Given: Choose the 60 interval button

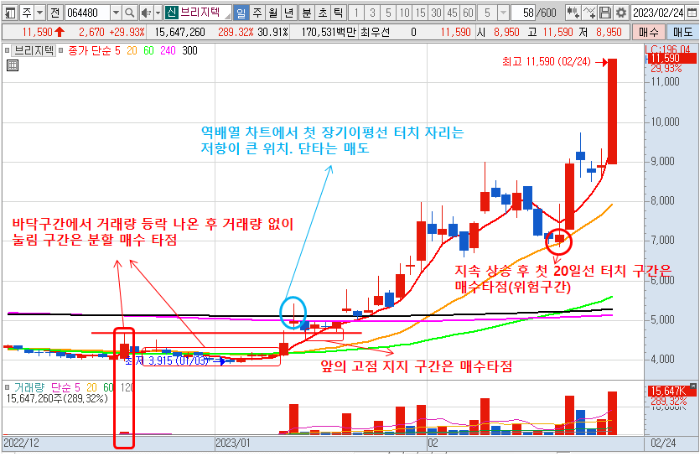Looking at the screenshot, I should click(x=468, y=12).
